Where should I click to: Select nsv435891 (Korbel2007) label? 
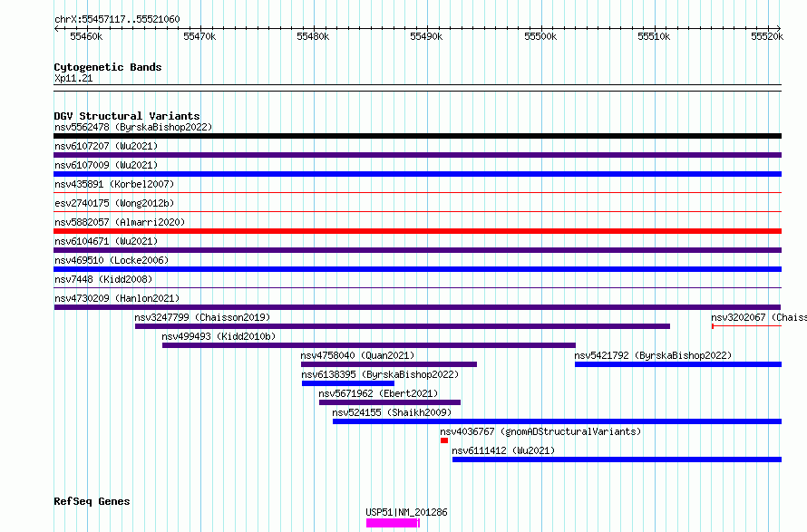click(x=114, y=184)
